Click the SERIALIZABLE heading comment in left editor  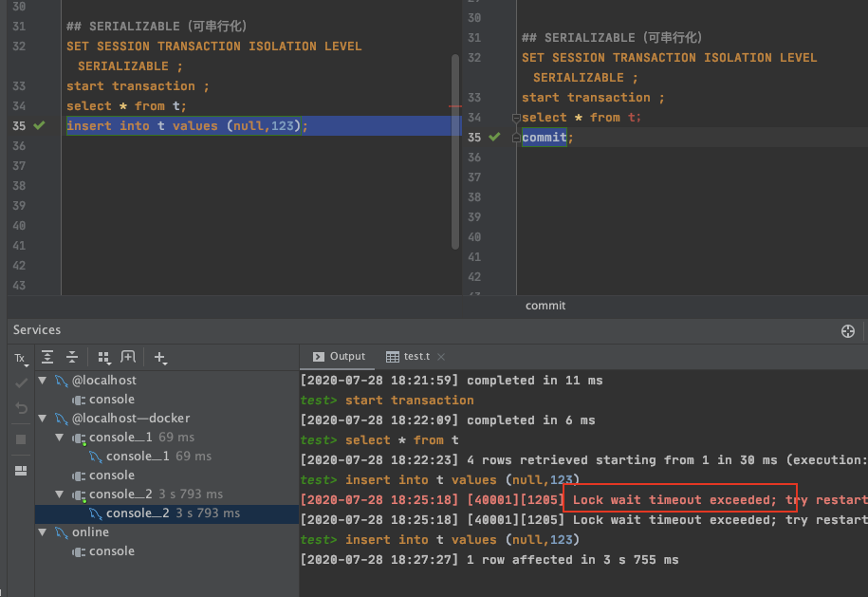pyautogui.click(x=157, y=26)
